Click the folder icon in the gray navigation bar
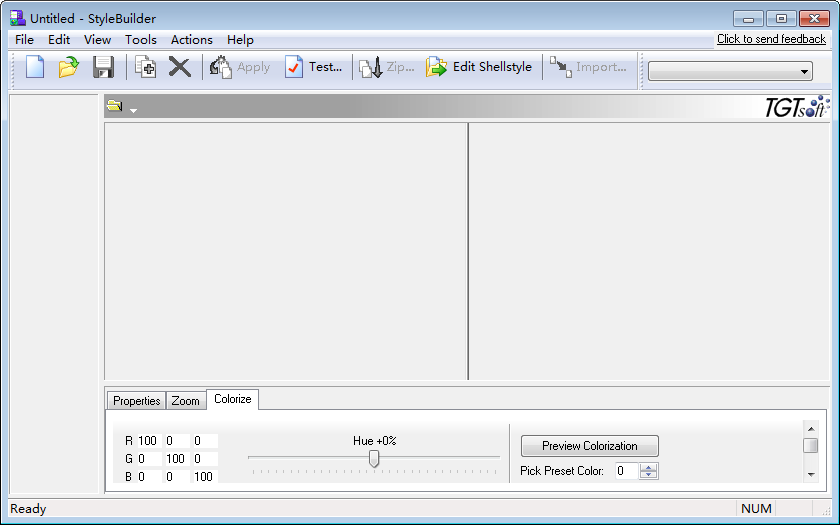 [x=114, y=106]
